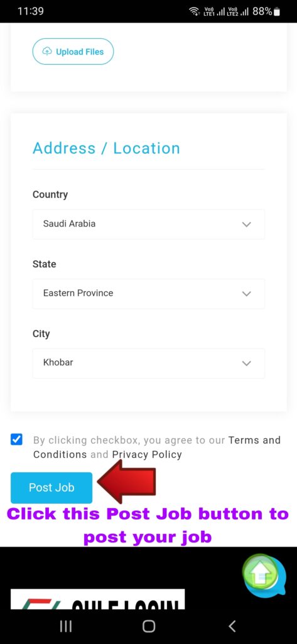Click the Gulf logo banner image
This screenshot has height=644, width=297.
tap(97, 599)
